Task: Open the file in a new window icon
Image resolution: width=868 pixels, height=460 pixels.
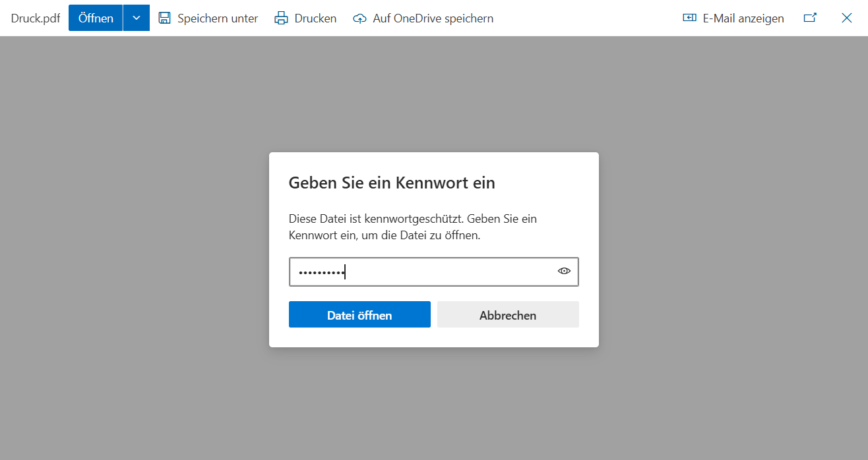Action: 810,18
